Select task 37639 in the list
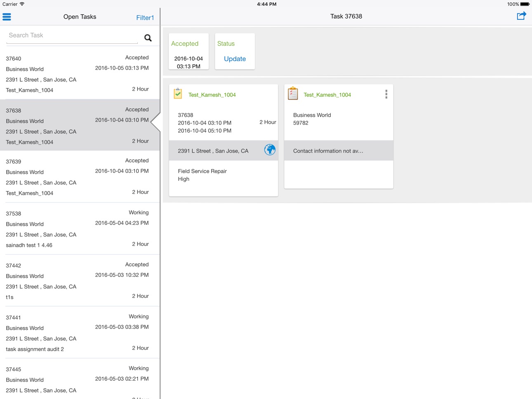The width and height of the screenshot is (532, 399). (x=80, y=177)
